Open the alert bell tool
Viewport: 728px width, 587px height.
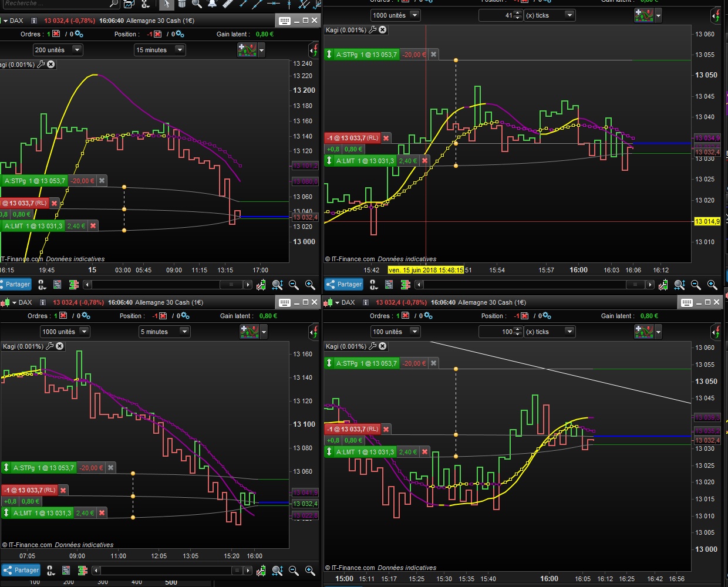point(212,4)
